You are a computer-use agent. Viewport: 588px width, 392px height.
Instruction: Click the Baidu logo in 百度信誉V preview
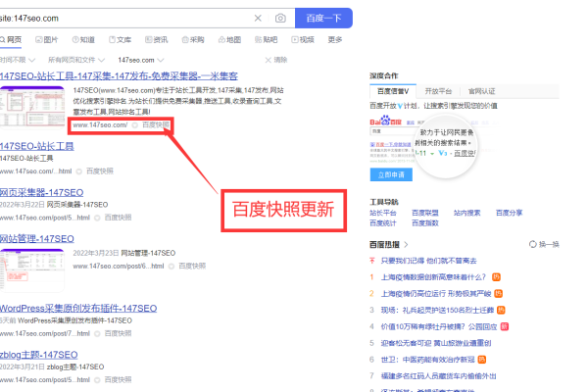click(385, 122)
